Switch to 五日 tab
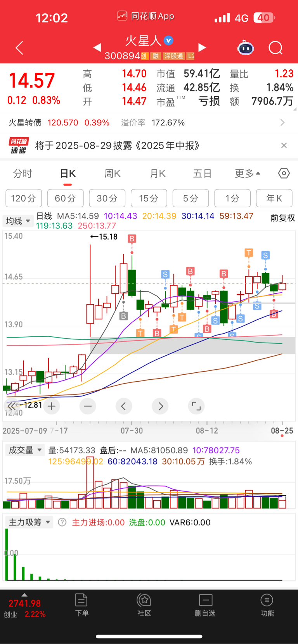This screenshot has width=298, height=644. click(x=203, y=174)
